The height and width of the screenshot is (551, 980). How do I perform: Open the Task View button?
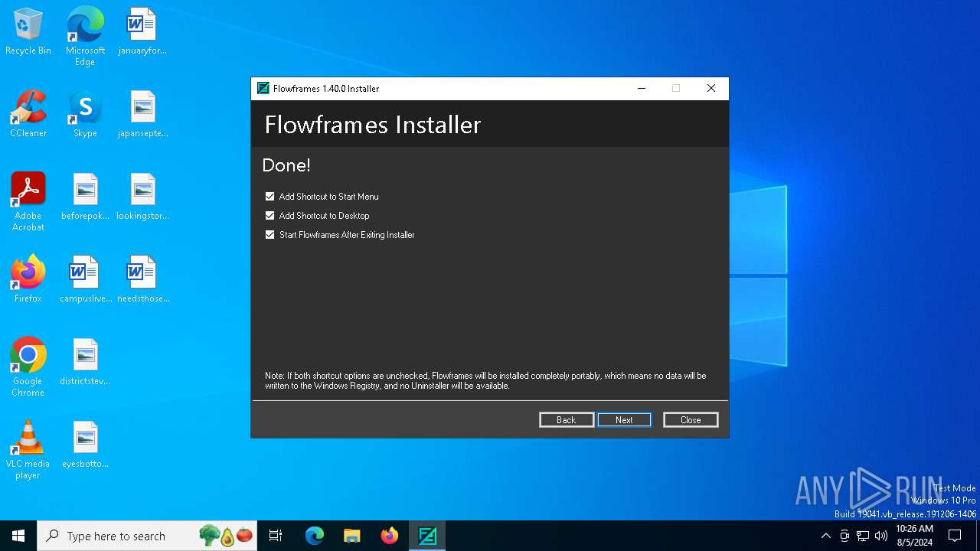[x=276, y=536]
